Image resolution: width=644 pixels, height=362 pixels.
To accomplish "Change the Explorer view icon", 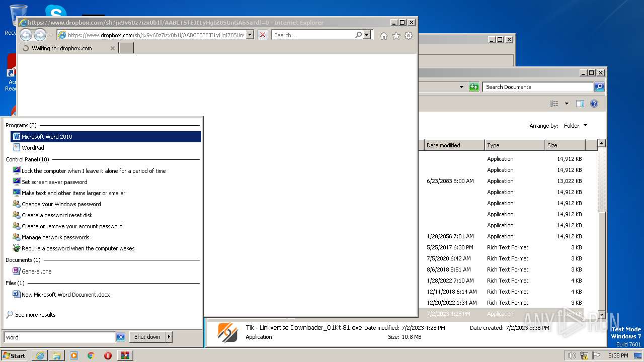I will pos(554,104).
